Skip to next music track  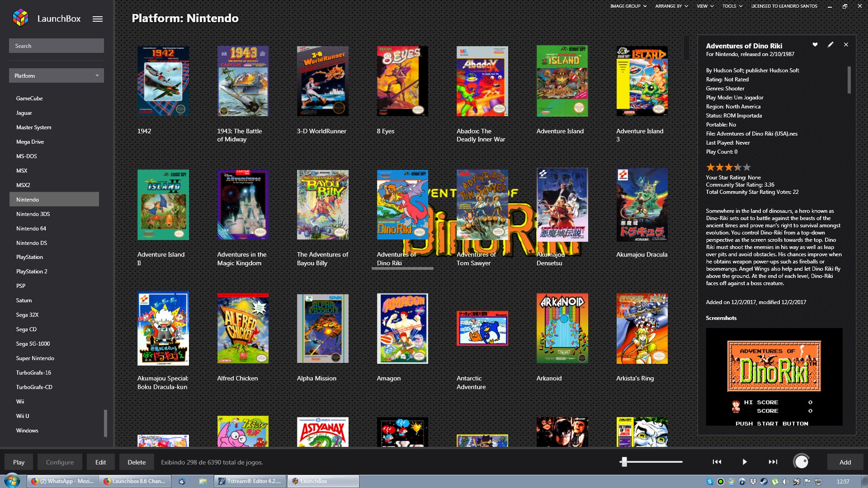coord(773,462)
